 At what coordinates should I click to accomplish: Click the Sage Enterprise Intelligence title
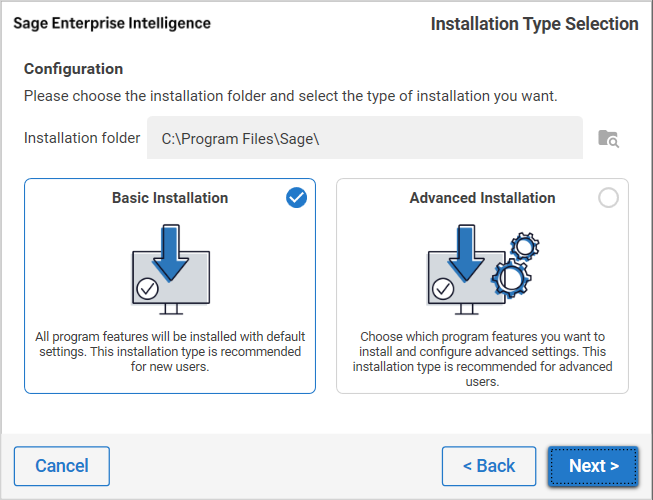pos(112,23)
